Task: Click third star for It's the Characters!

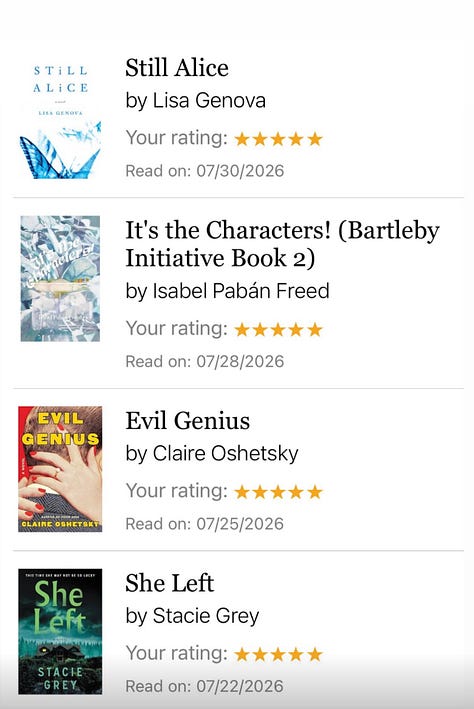Action: pyautogui.click(x=278, y=330)
